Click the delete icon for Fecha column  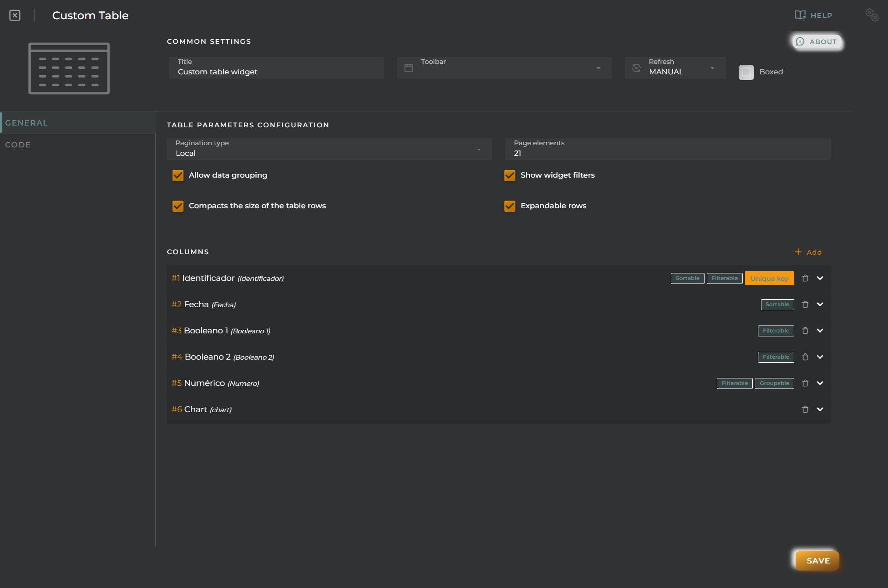coord(805,304)
